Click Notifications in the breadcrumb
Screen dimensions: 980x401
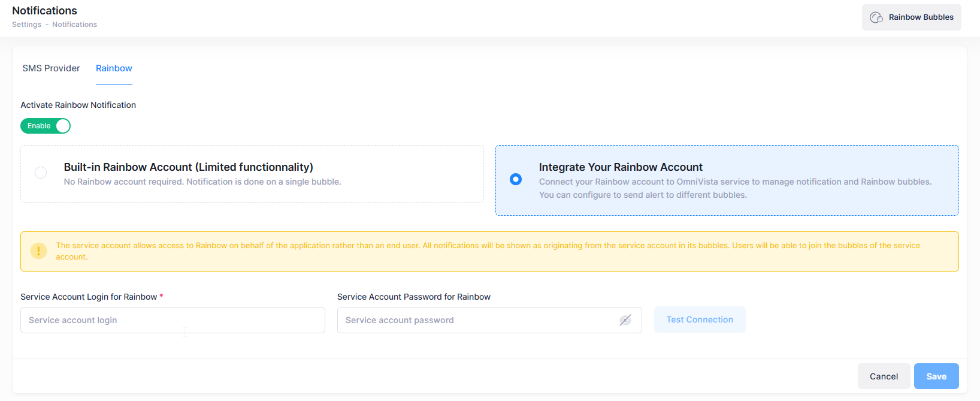(74, 25)
